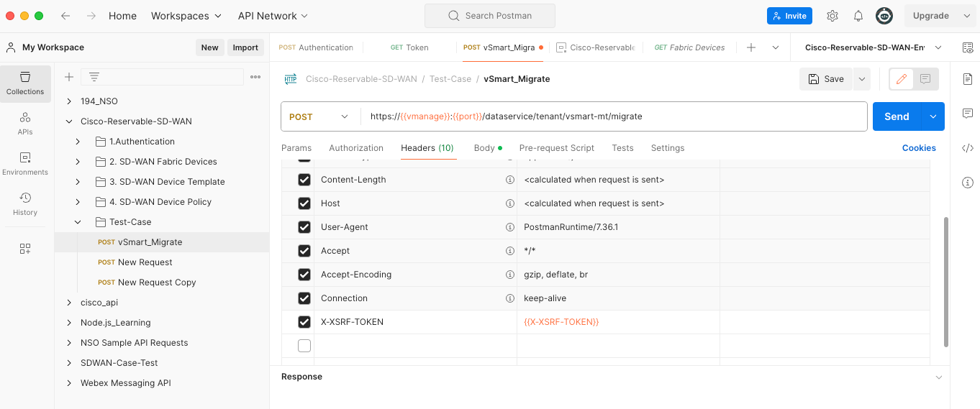Uncheck the Content-Length header checkbox
Viewport: 980px width, 409px height.
point(304,180)
